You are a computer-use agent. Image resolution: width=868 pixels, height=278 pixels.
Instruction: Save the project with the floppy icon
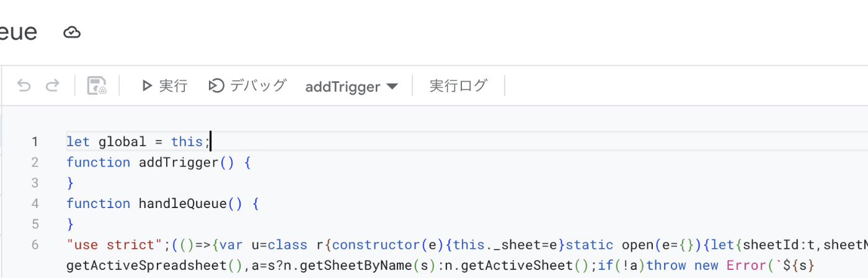(x=97, y=85)
